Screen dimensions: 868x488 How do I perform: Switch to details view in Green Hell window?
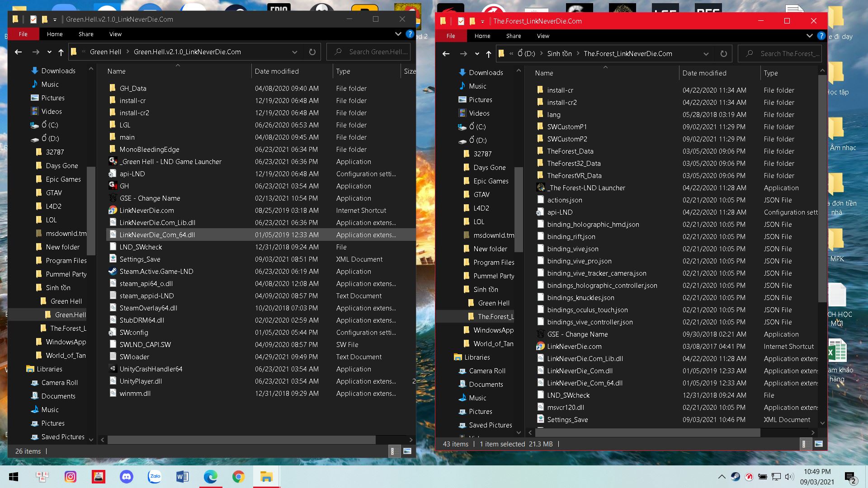[394, 451]
